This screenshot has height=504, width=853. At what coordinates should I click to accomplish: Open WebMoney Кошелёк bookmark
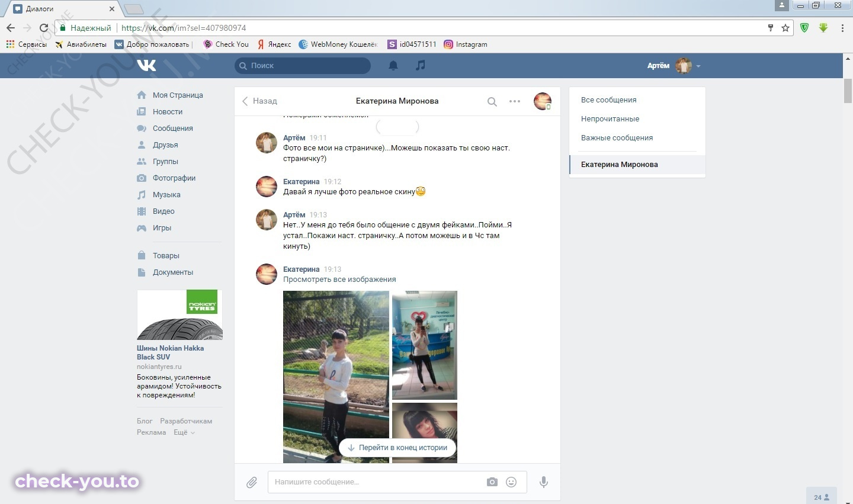pyautogui.click(x=338, y=44)
